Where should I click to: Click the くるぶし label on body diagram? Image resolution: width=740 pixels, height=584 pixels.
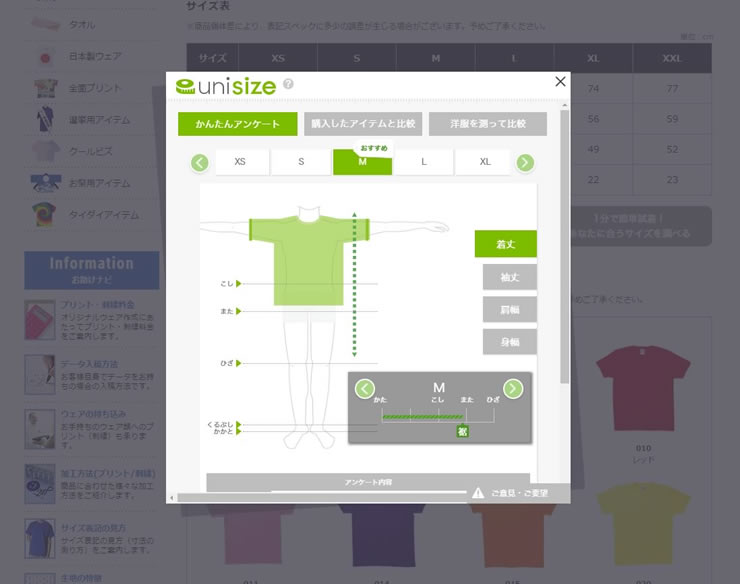(x=220, y=424)
